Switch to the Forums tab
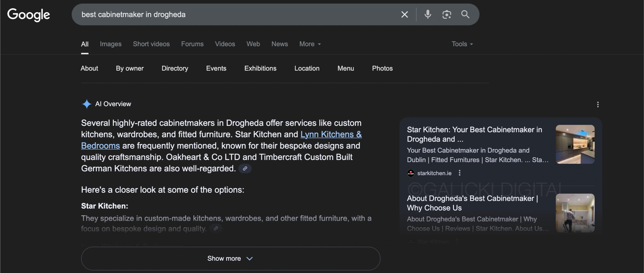The width and height of the screenshot is (644, 273). 192,44
